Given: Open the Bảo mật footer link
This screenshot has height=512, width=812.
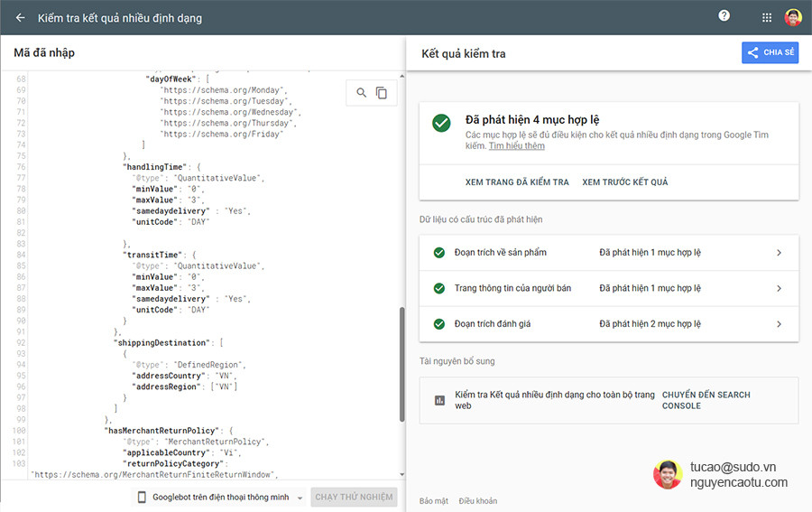Looking at the screenshot, I should tap(432, 501).
